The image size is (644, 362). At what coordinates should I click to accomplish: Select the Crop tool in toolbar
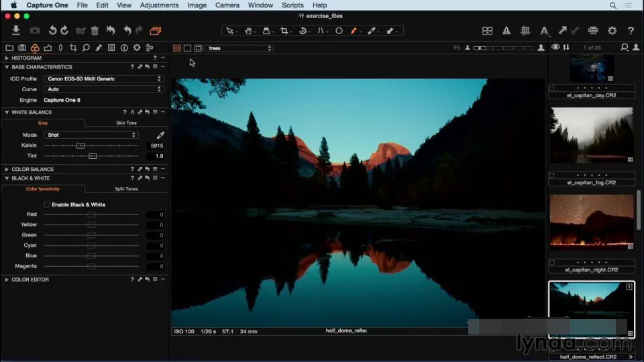(x=284, y=31)
